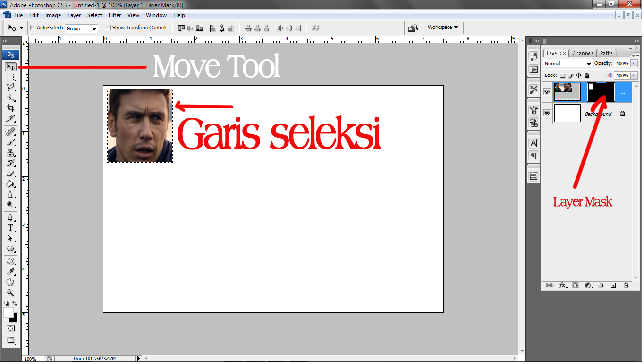Open the Workspace dropdown
This screenshot has width=644, height=364.
(443, 27)
